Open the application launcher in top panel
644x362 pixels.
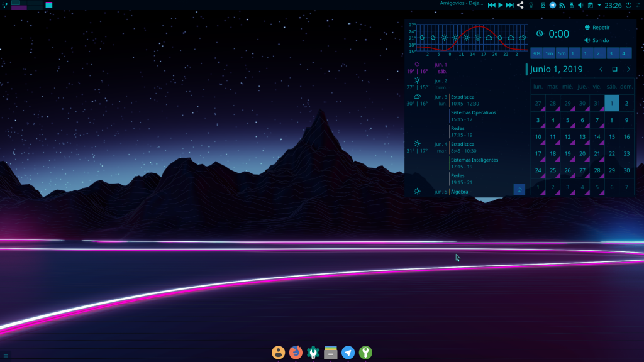[x=5, y=5]
